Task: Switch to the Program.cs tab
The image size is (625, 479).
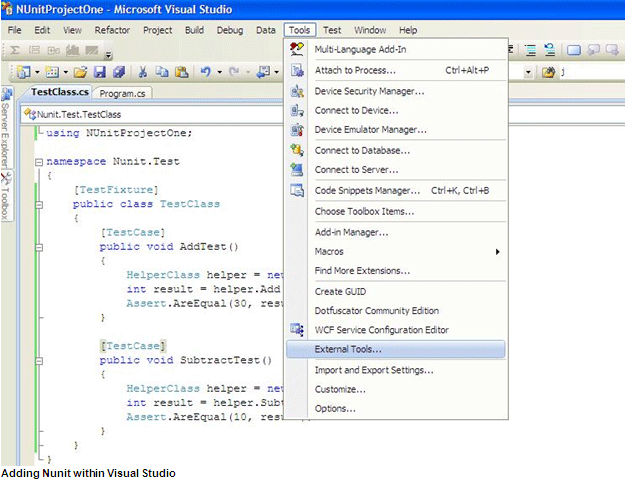Action: tap(123, 93)
